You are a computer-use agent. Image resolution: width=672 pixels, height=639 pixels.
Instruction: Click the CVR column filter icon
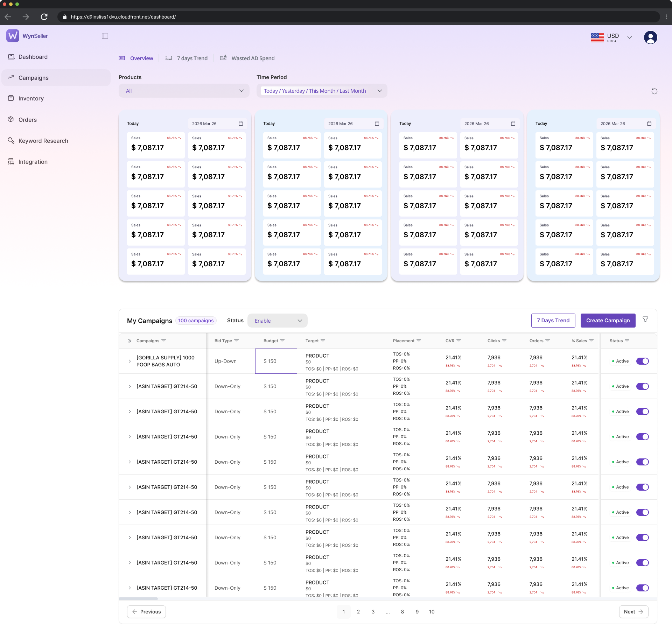coord(458,341)
